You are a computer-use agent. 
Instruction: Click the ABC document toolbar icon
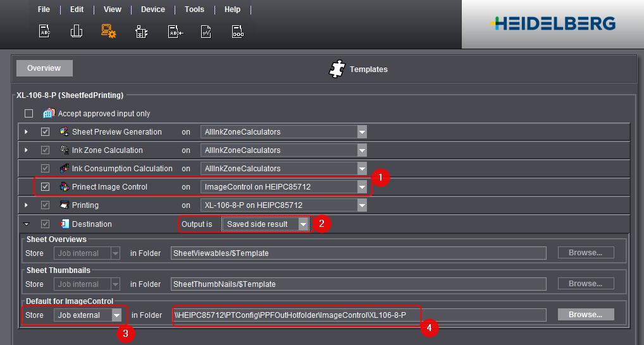[x=45, y=31]
